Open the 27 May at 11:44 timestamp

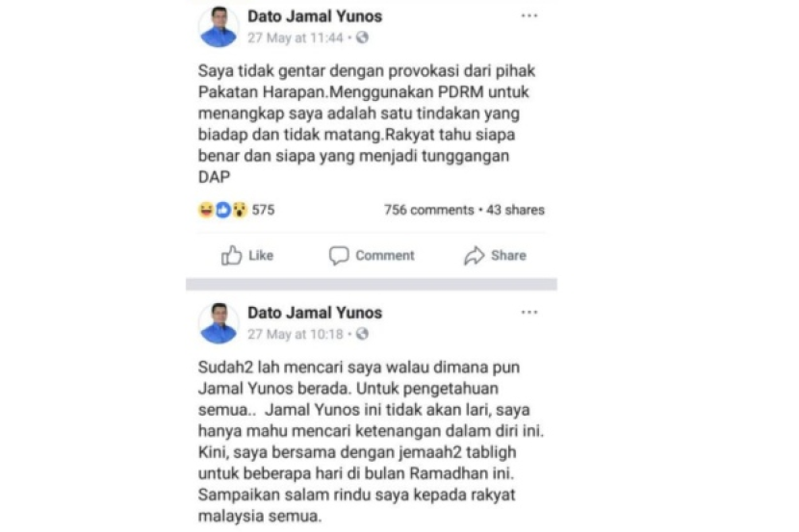click(x=295, y=38)
